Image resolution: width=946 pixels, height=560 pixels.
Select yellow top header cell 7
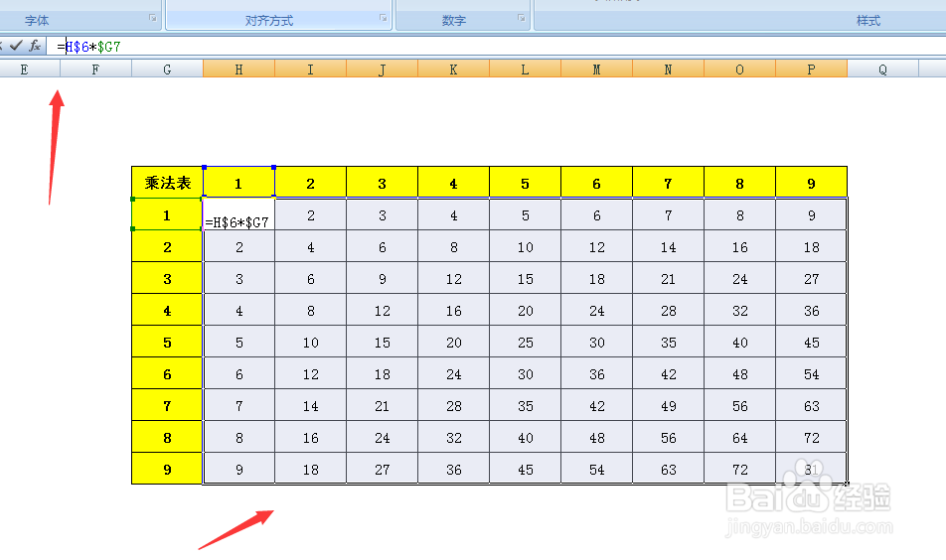[x=668, y=182]
